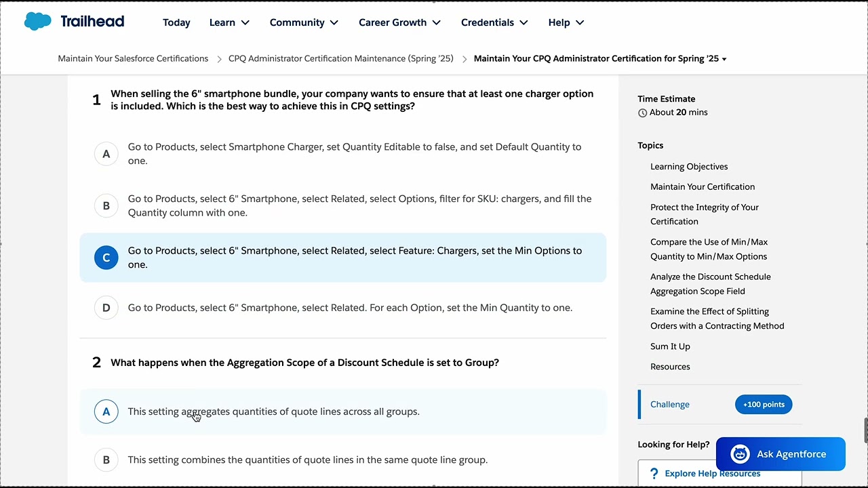
Task: Expand the Community menu
Action: coord(304,22)
